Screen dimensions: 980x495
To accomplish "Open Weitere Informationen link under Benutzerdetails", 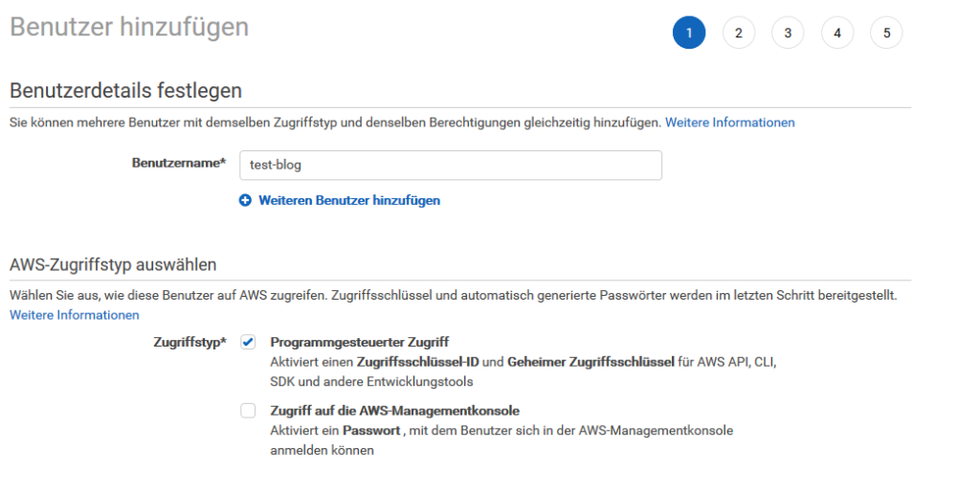I will click(730, 123).
